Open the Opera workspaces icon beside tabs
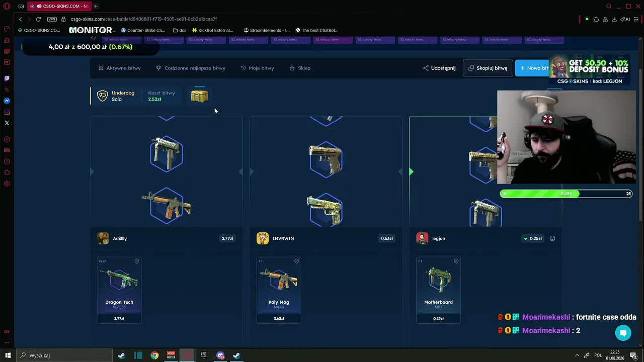The width and height of the screenshot is (644, 362). click(x=21, y=7)
